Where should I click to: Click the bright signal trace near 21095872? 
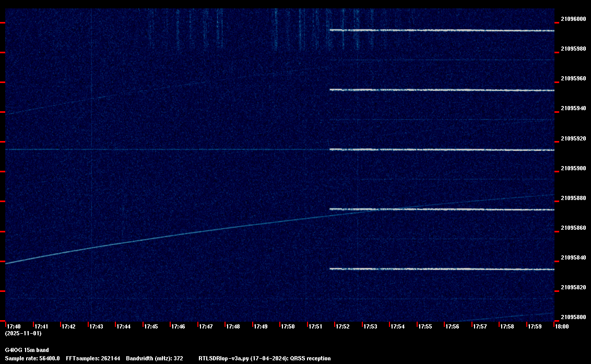tap(442, 209)
